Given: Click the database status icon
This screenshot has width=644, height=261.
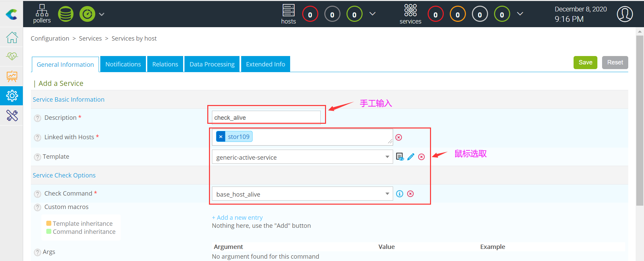Looking at the screenshot, I should coord(66,14).
